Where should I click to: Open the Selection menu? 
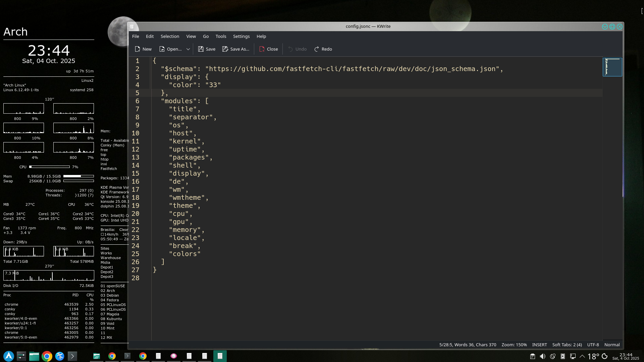pos(170,36)
